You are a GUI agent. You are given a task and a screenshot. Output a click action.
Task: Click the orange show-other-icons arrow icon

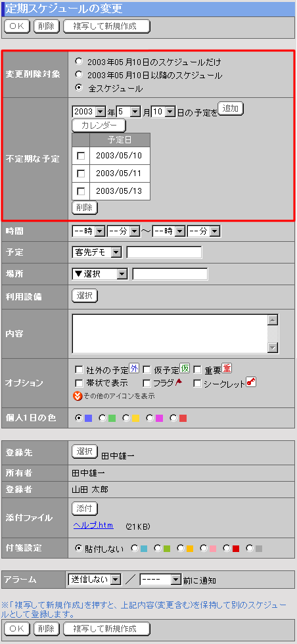pyautogui.click(x=76, y=396)
